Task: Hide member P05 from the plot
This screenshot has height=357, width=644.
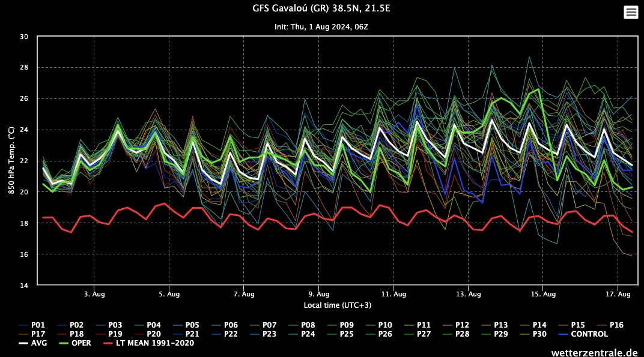Action: pyautogui.click(x=192, y=325)
